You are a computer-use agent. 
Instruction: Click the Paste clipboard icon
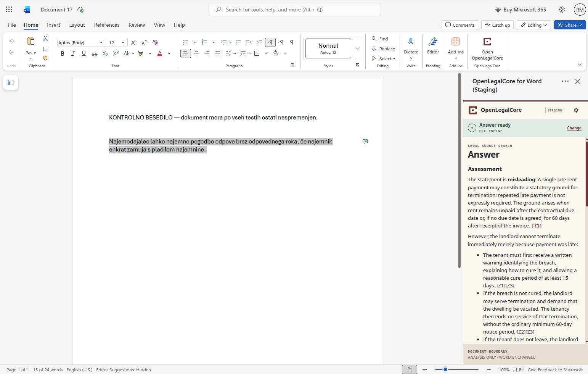point(31,41)
